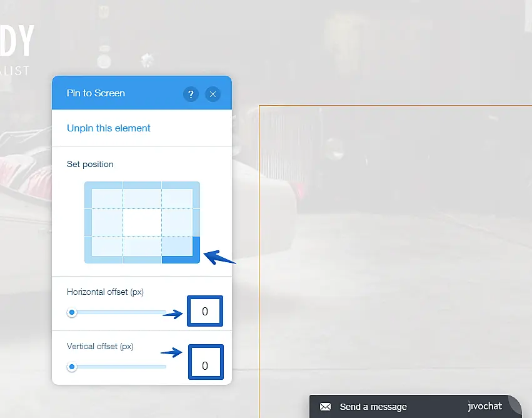Focus the Vertical offset value field

point(205,366)
